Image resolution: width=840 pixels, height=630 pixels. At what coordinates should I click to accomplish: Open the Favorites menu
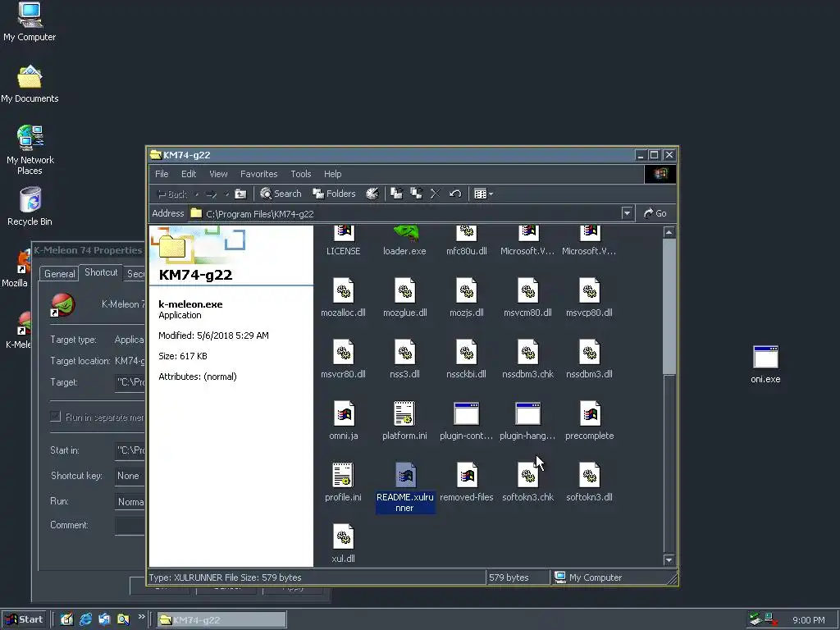(x=258, y=174)
